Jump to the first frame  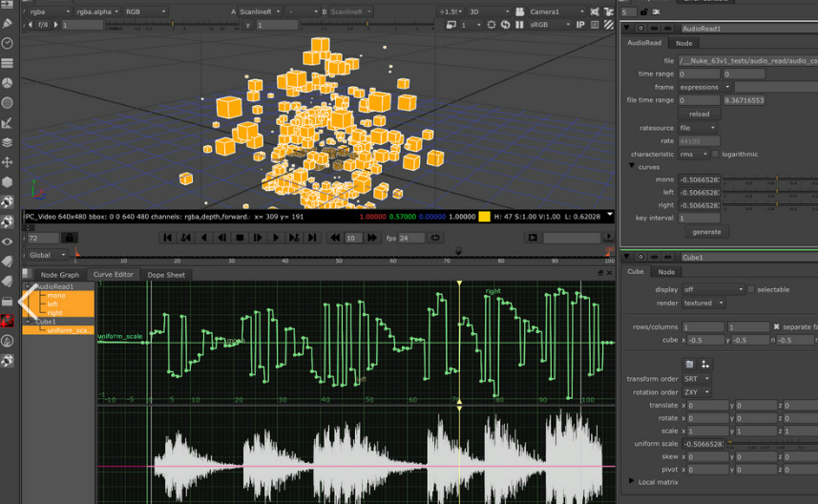168,238
